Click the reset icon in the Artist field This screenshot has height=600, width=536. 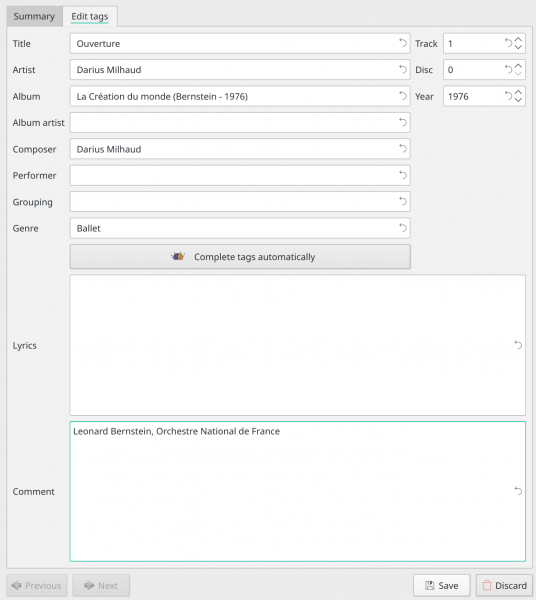click(x=403, y=69)
